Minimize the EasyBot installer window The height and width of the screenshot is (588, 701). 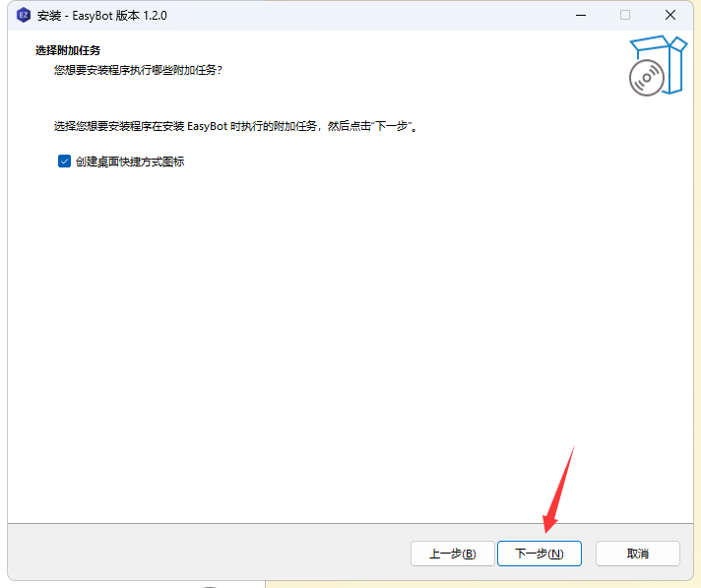579,15
